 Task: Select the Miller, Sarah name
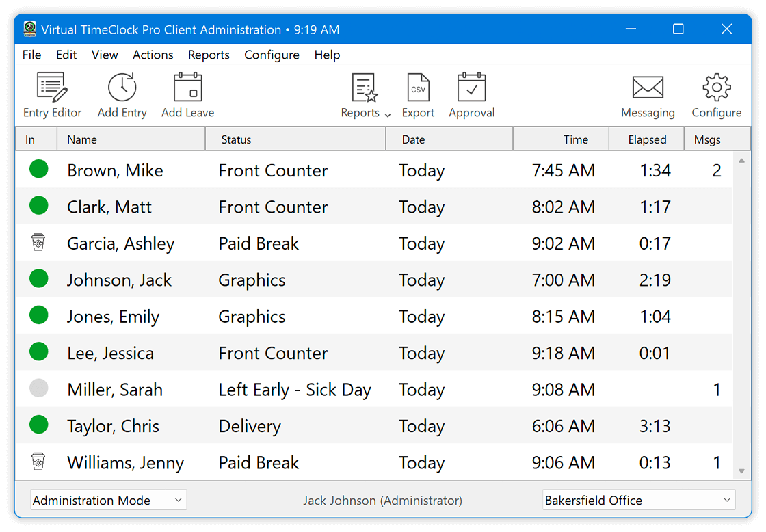coord(115,390)
